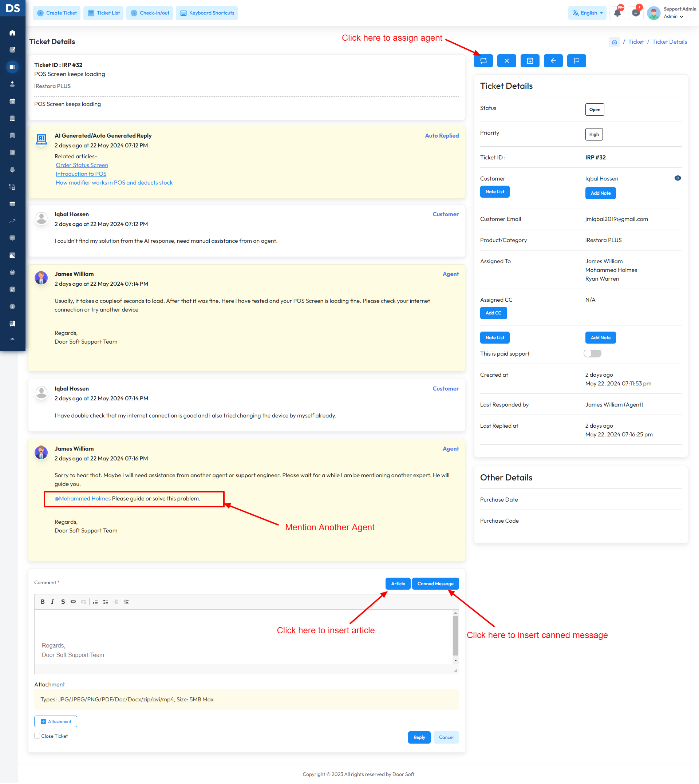
Task: Click inside the comment text area
Action: pos(244,637)
